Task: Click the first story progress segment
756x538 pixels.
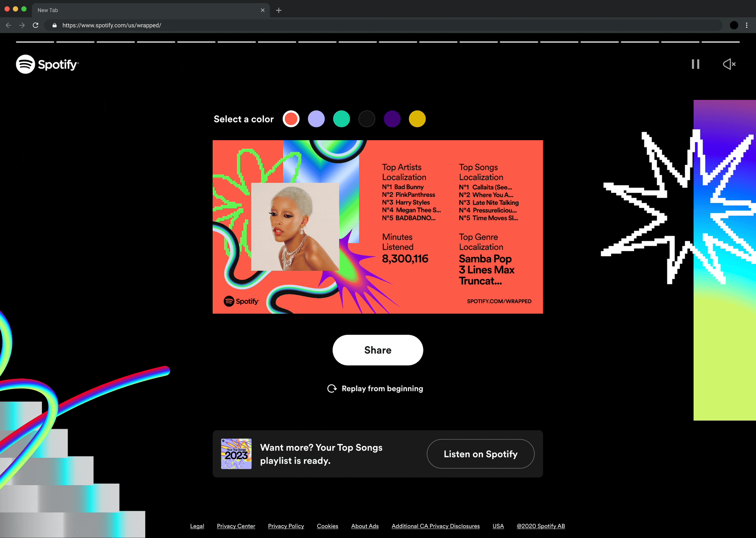Action: (35, 42)
